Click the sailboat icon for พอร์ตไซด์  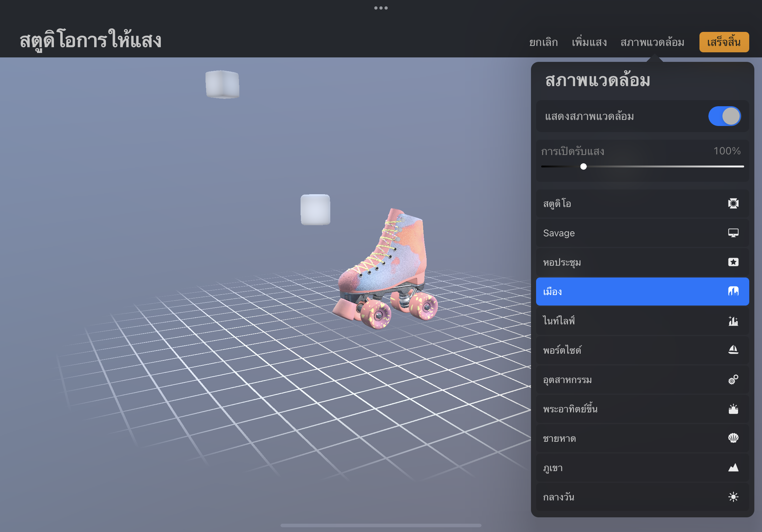[733, 350]
